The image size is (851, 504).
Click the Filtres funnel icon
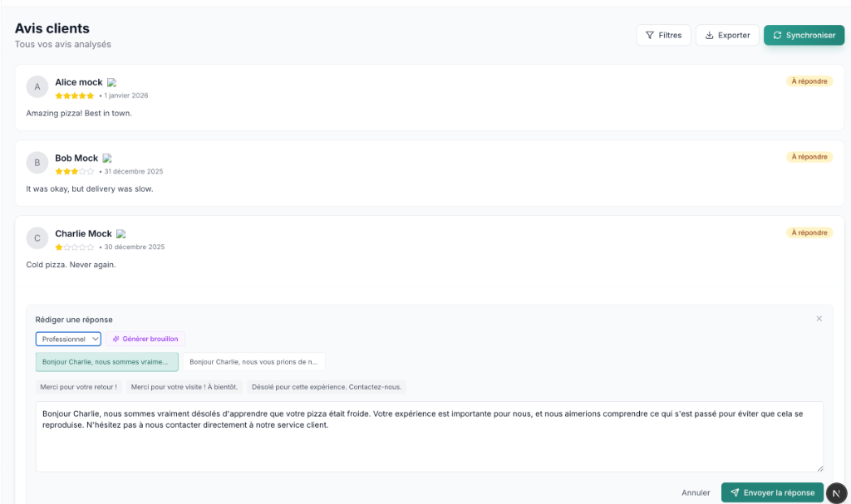tap(649, 36)
